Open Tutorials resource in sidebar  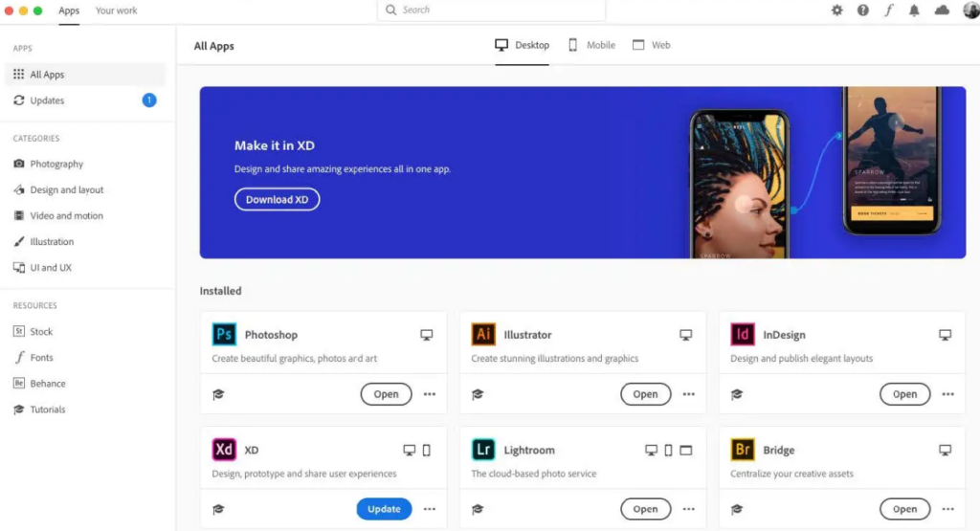tap(39, 409)
